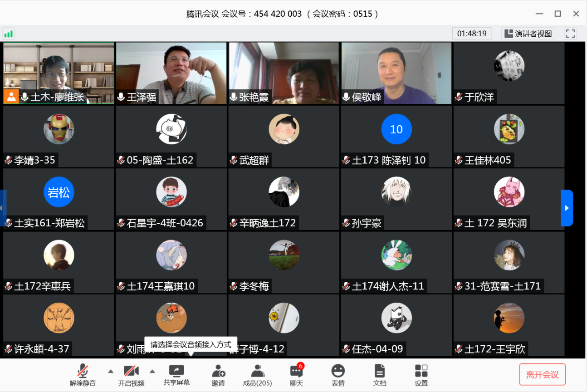Go to previous page of participants
587x392 pixels.
point(2,208)
